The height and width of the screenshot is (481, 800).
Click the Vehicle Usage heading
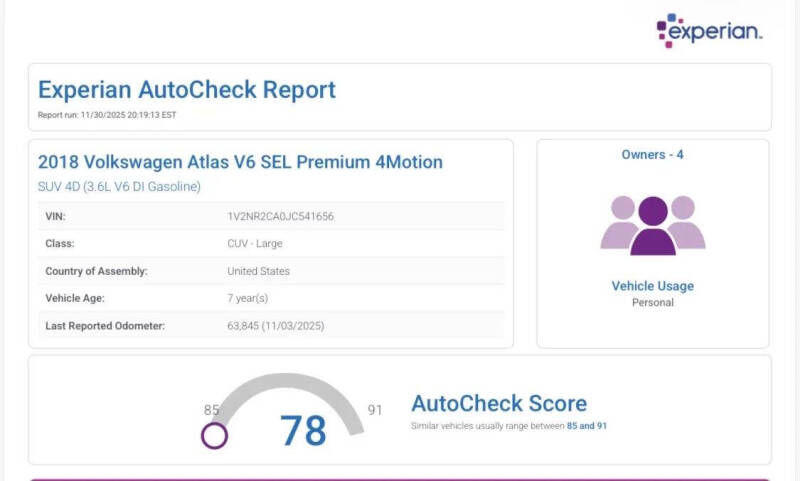pos(653,286)
